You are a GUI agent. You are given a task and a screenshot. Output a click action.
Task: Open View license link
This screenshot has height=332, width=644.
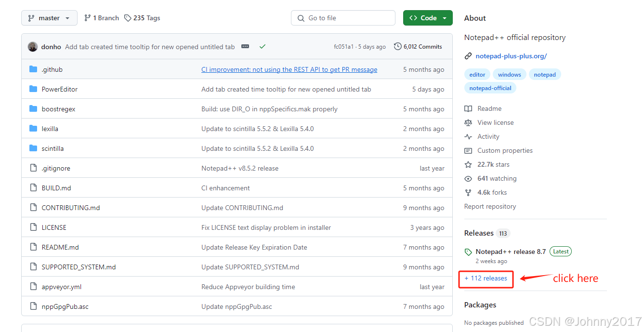coord(495,122)
